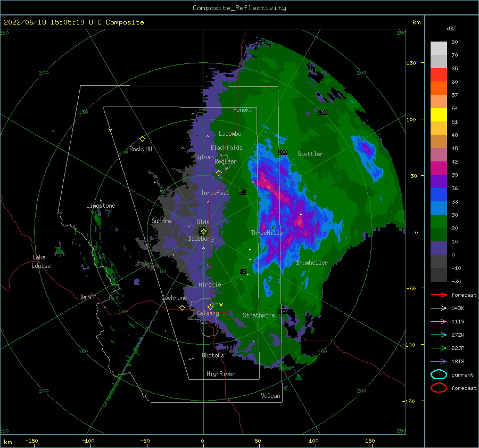Viewport: 479px width, 448px height.
Task: Click the cyan current ellipse legend icon
Action: click(x=439, y=374)
